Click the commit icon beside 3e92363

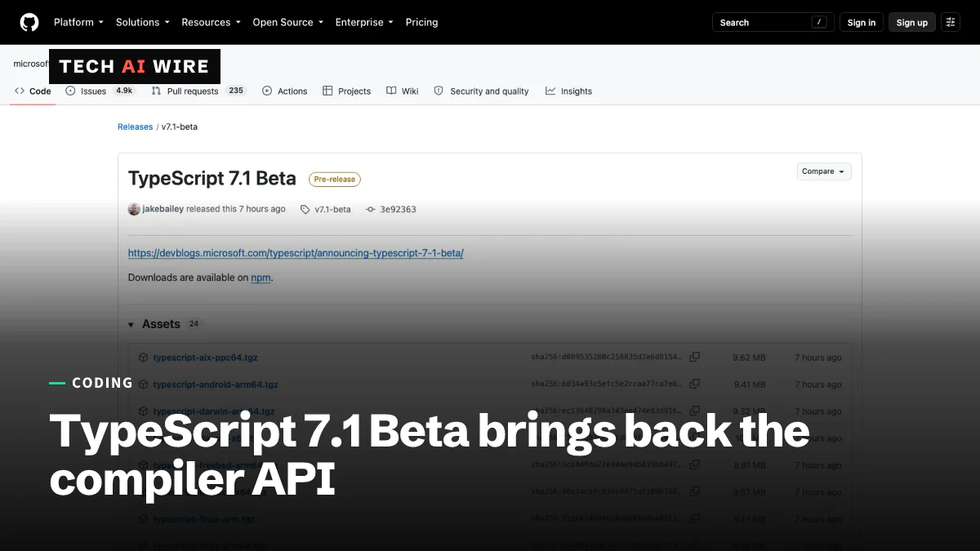(x=371, y=209)
